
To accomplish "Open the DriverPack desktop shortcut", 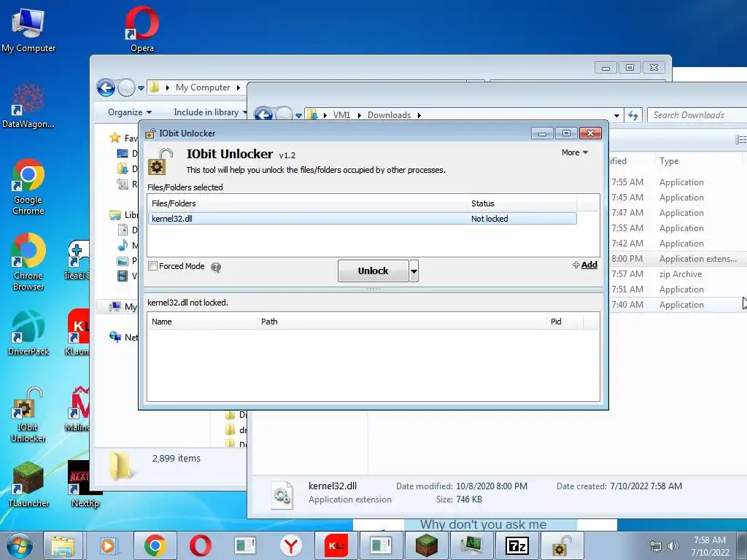I will pos(28,332).
